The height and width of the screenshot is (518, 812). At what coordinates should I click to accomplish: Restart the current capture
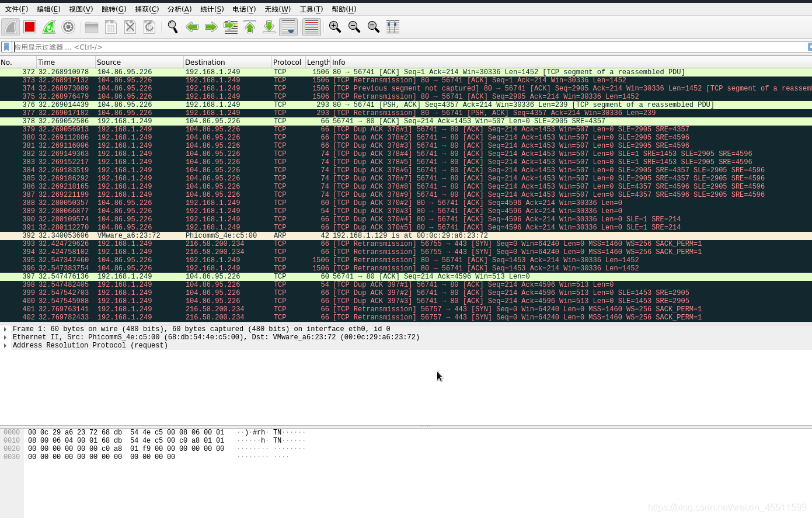[49, 27]
